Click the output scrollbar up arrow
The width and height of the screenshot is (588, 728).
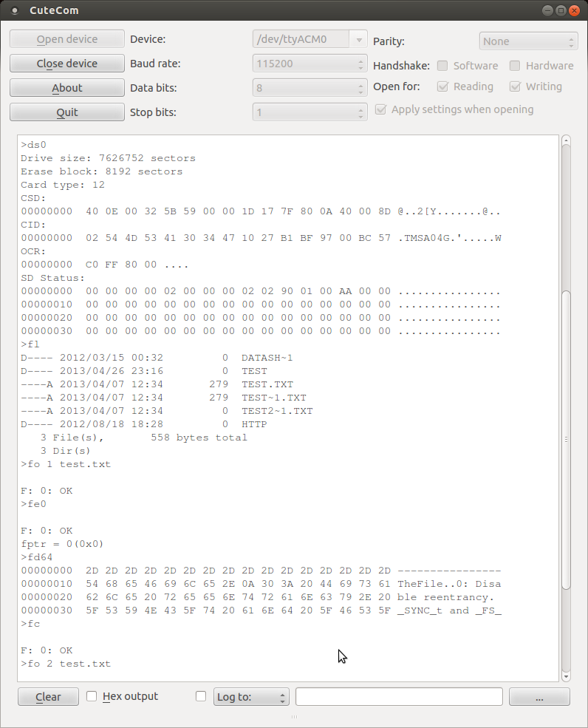pos(567,140)
